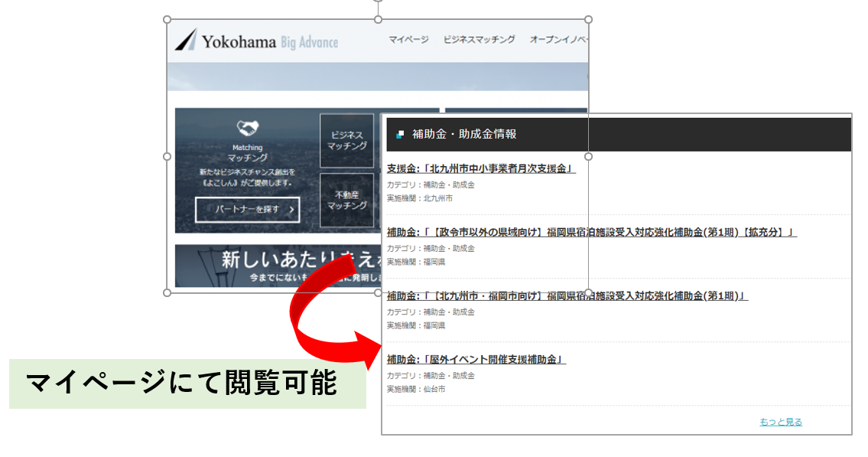Open マイページ in the top navigation
This screenshot has width=868, height=457.
(408, 40)
